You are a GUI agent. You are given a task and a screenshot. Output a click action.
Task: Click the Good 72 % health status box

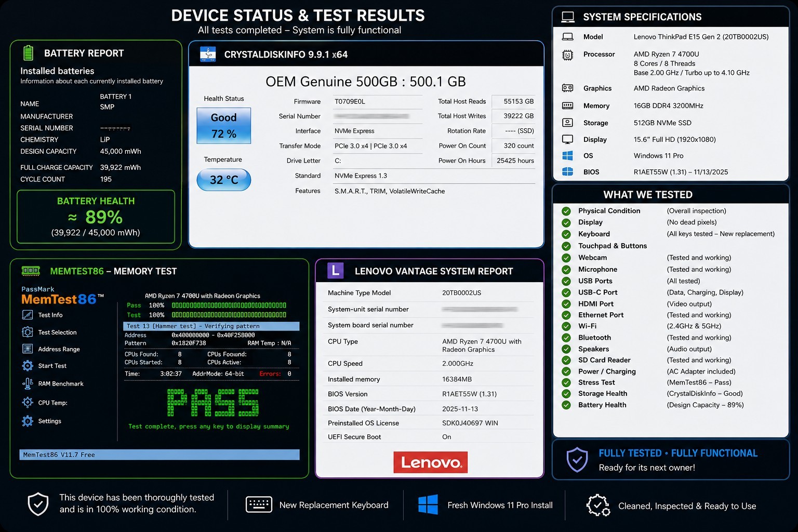tap(224, 126)
